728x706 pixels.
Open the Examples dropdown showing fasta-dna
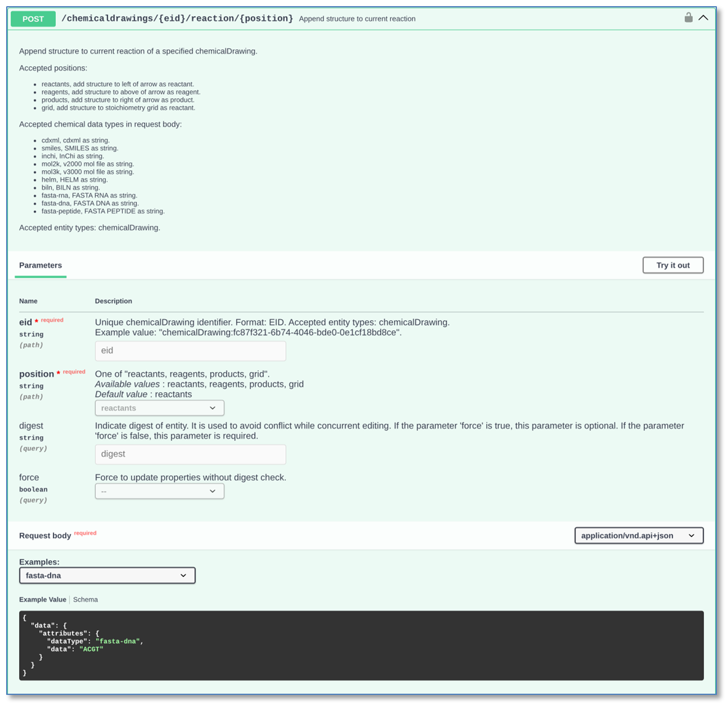point(107,576)
